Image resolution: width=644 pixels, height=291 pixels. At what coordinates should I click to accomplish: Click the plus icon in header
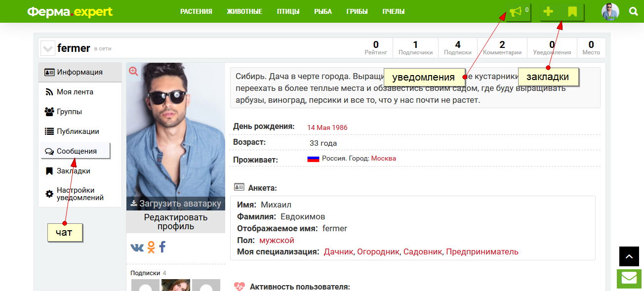[x=548, y=12]
